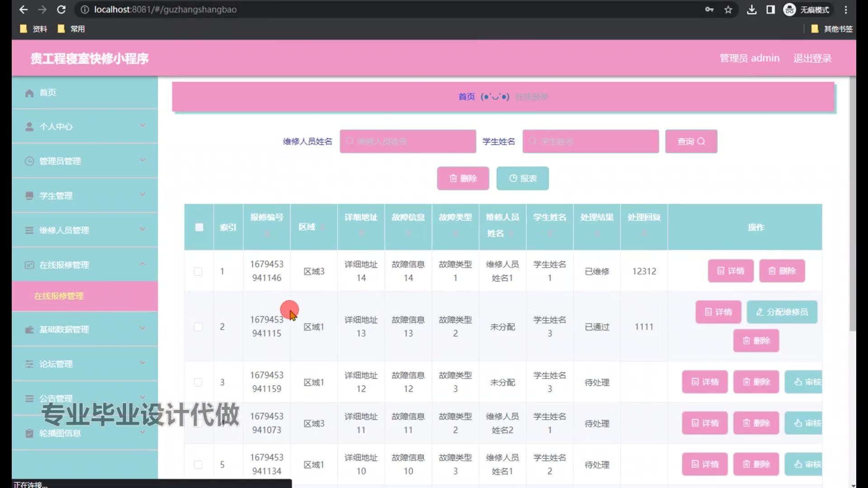The width and height of the screenshot is (868, 488).
Task: Click the person icon next to 个人中心
Action: (x=29, y=127)
